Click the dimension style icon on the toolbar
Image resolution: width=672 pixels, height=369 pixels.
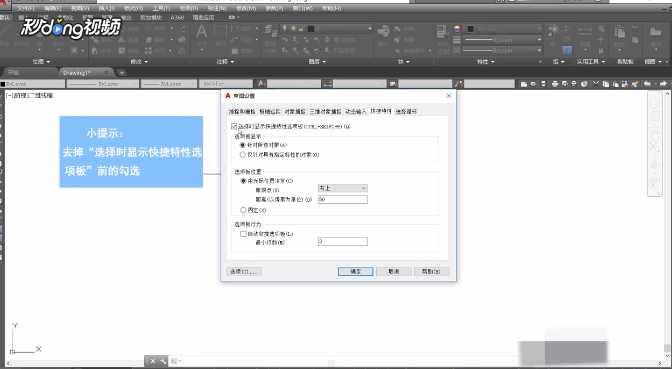coord(328,84)
